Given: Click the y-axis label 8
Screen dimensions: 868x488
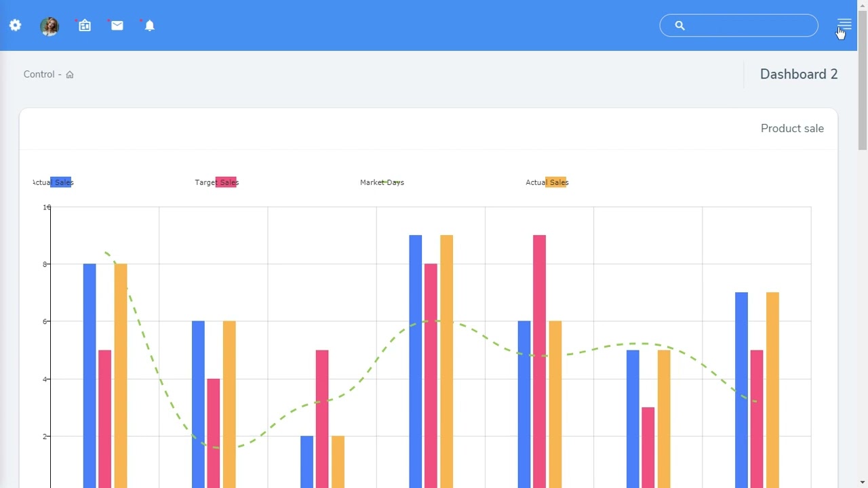Looking at the screenshot, I should (x=45, y=264).
